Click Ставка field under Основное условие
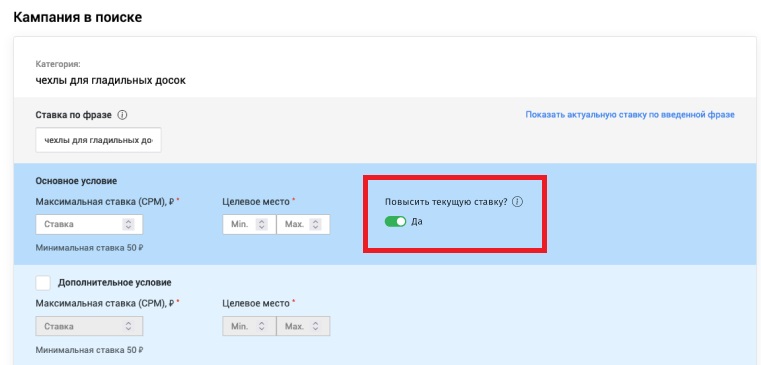The image size is (761, 365). coord(89,224)
